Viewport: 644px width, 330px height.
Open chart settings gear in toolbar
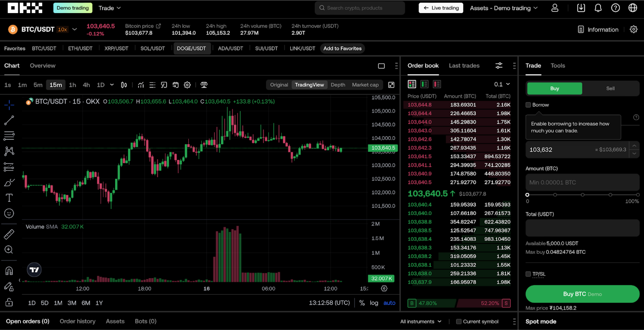coord(187,85)
